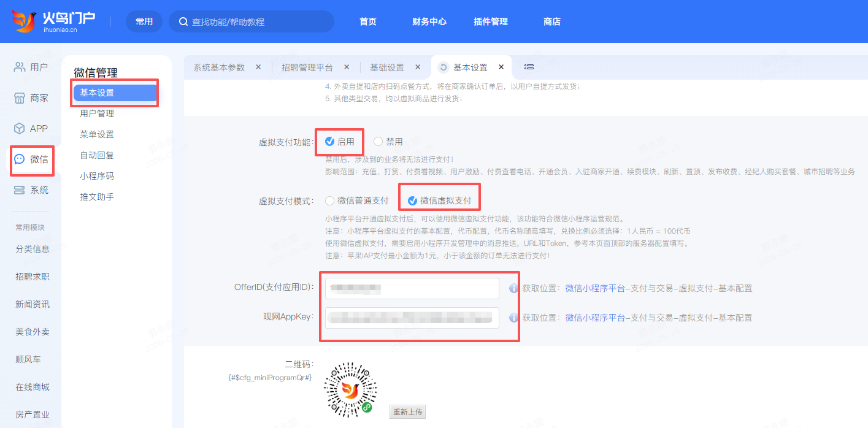Open the APP sidebar section
Image resolution: width=868 pixels, height=428 pixels.
tap(31, 128)
